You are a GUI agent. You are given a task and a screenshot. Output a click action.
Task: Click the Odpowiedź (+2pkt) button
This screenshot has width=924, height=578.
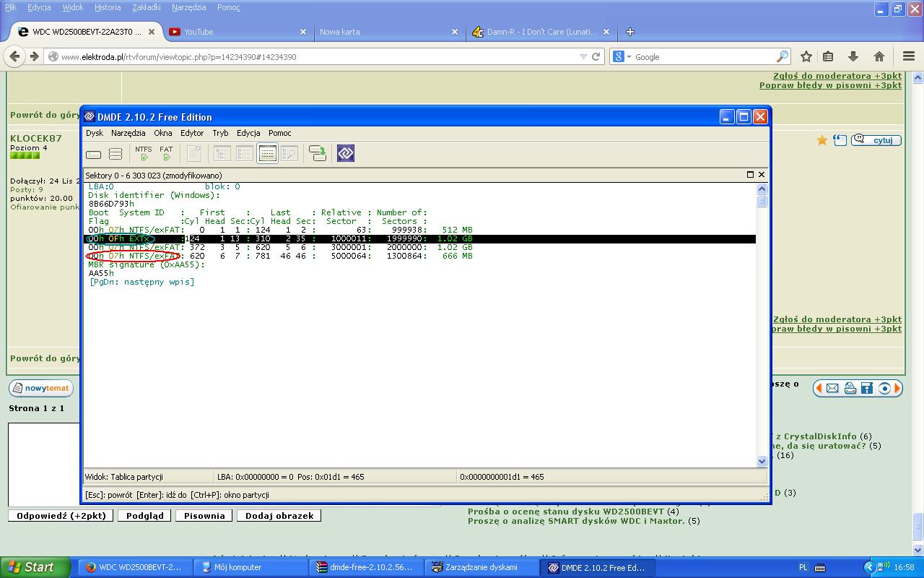pos(61,516)
